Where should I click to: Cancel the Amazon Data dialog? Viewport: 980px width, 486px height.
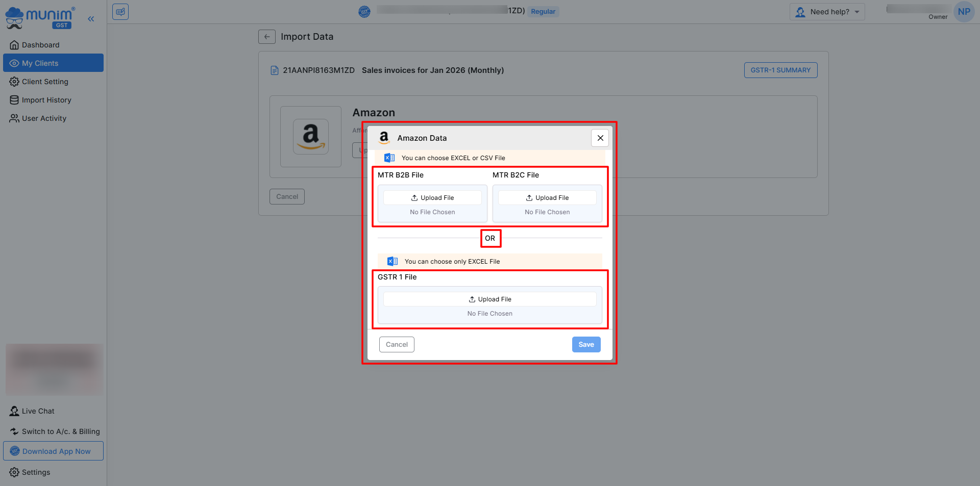(x=397, y=345)
